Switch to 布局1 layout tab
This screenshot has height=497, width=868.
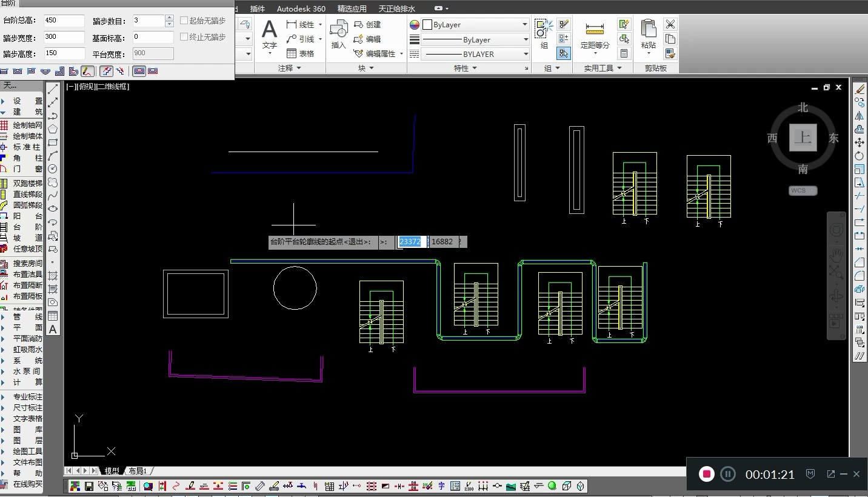(x=138, y=471)
